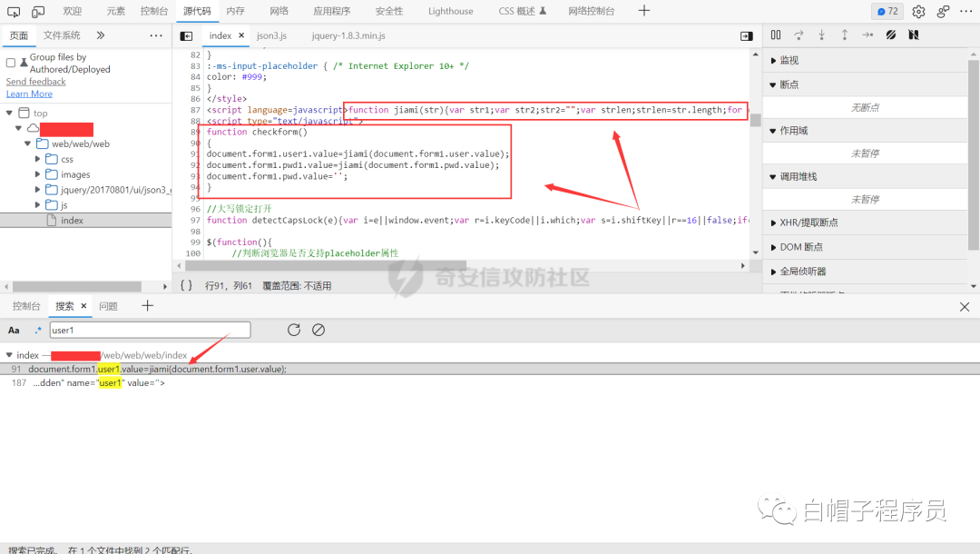Expand the images folder
Image resolution: width=980 pixels, height=554 pixels.
point(37,174)
